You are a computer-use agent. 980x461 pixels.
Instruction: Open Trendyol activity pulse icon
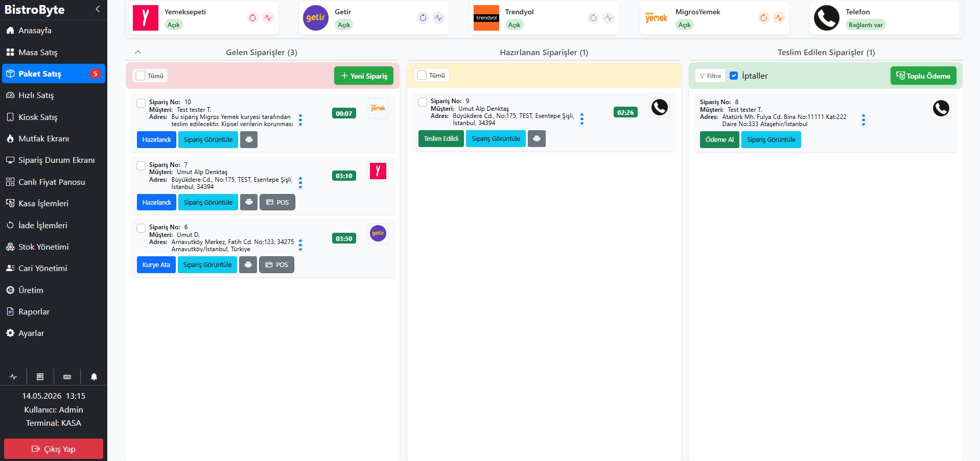[x=609, y=18]
